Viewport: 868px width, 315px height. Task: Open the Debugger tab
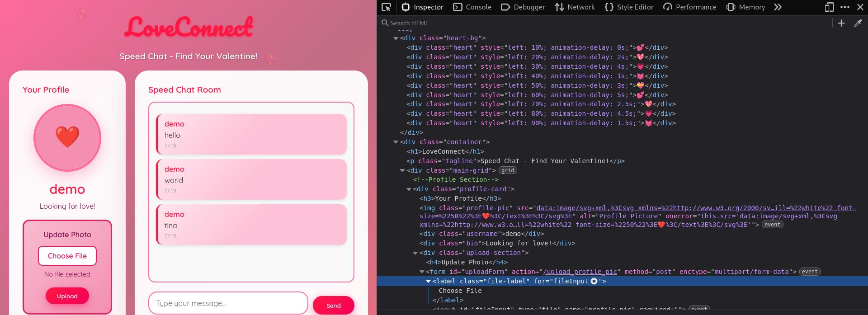click(x=523, y=7)
